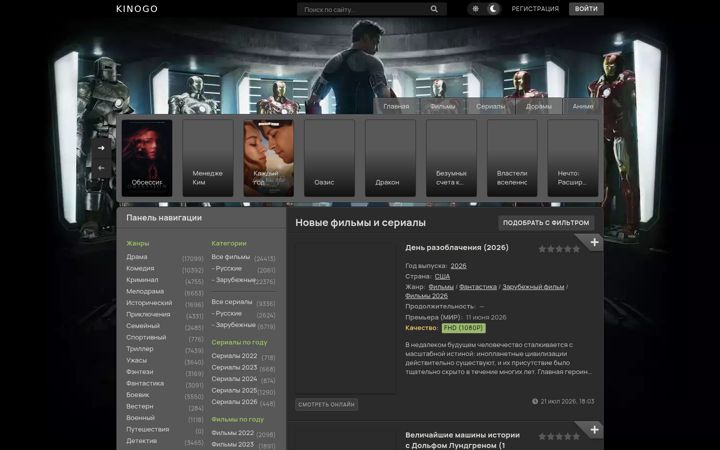720x450 pixels.
Task: Open Все фильмы category
Action: pyautogui.click(x=231, y=257)
